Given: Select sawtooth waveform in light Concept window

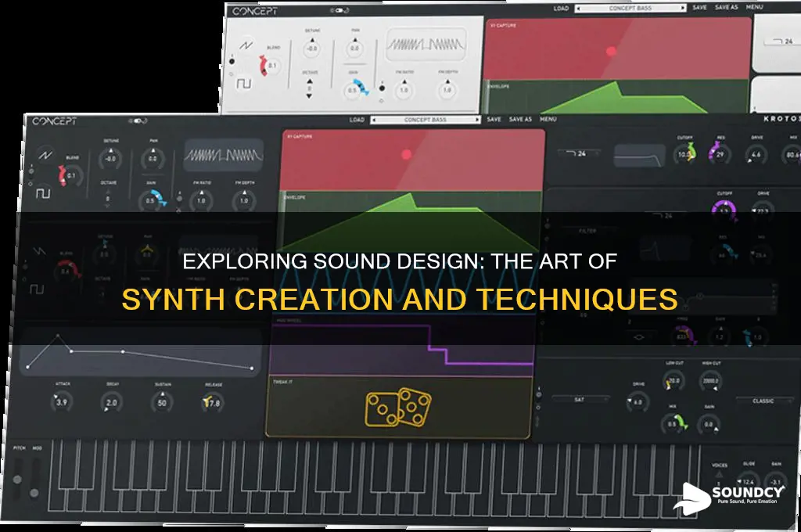Looking at the screenshot, I should [x=246, y=45].
